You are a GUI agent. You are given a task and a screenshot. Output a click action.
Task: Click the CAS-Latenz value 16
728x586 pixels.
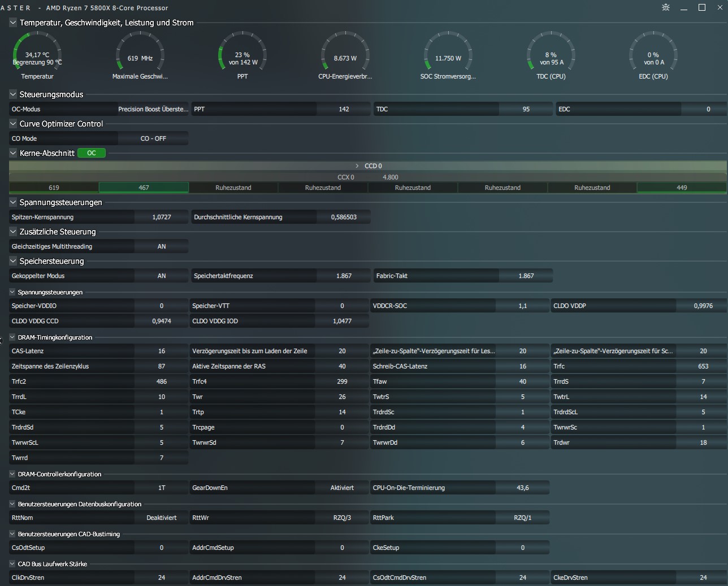[162, 351]
